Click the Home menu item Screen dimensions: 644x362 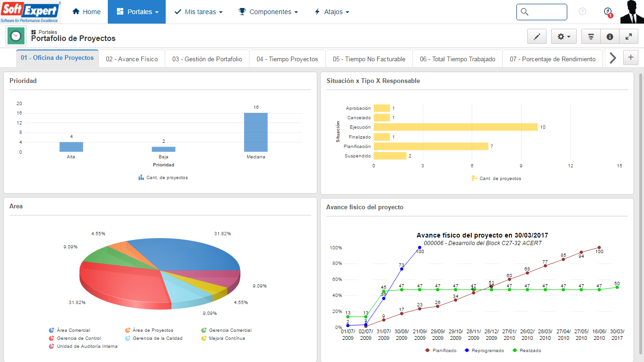tap(86, 12)
